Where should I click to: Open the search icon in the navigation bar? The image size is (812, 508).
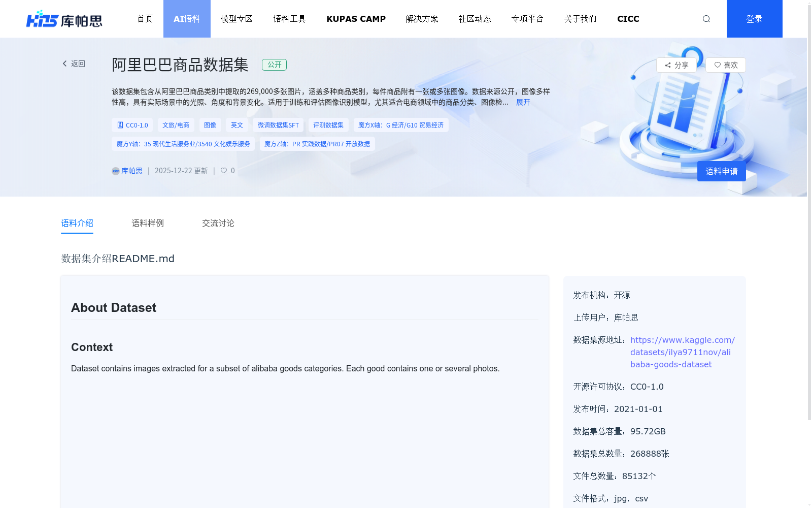click(706, 18)
